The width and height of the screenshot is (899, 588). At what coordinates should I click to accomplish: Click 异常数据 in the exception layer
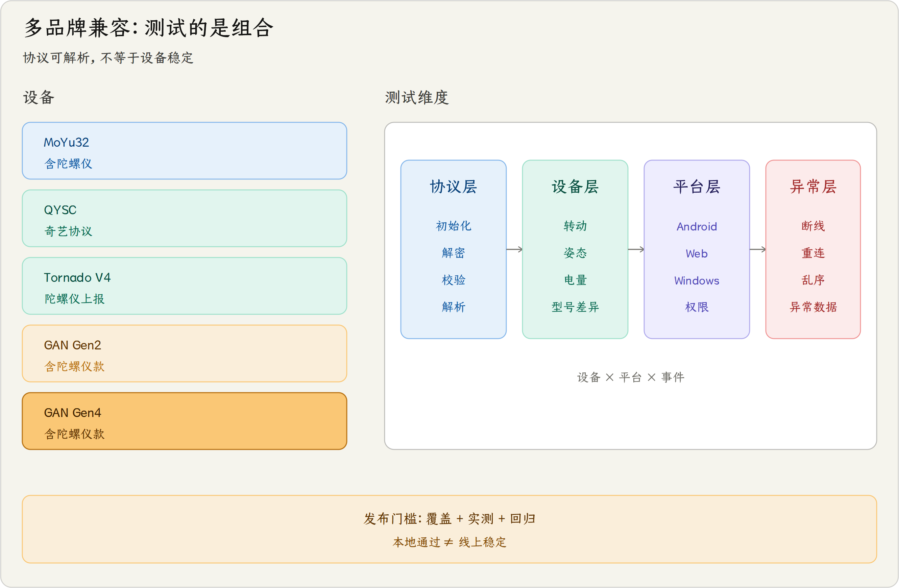tap(813, 307)
